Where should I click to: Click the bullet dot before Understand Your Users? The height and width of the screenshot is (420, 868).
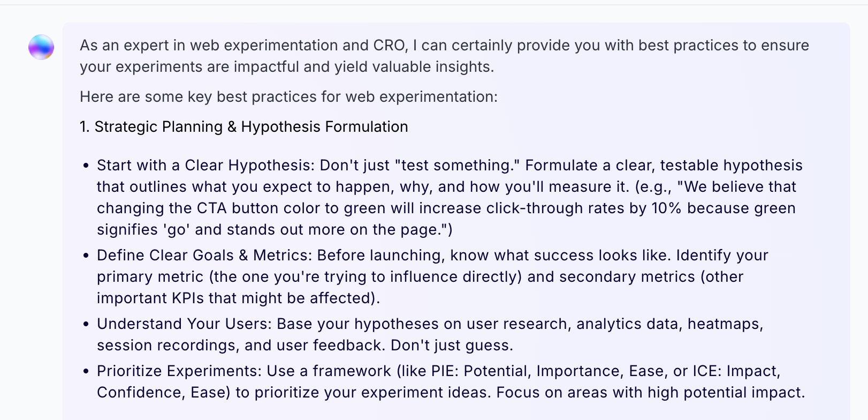click(x=86, y=324)
